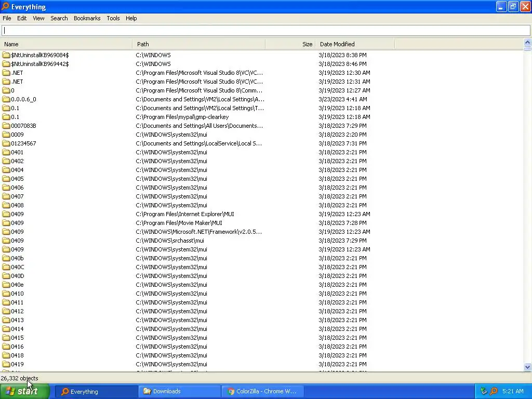Click folder icon of 040D
Viewport: 532px width, 399px height.
[6, 275]
